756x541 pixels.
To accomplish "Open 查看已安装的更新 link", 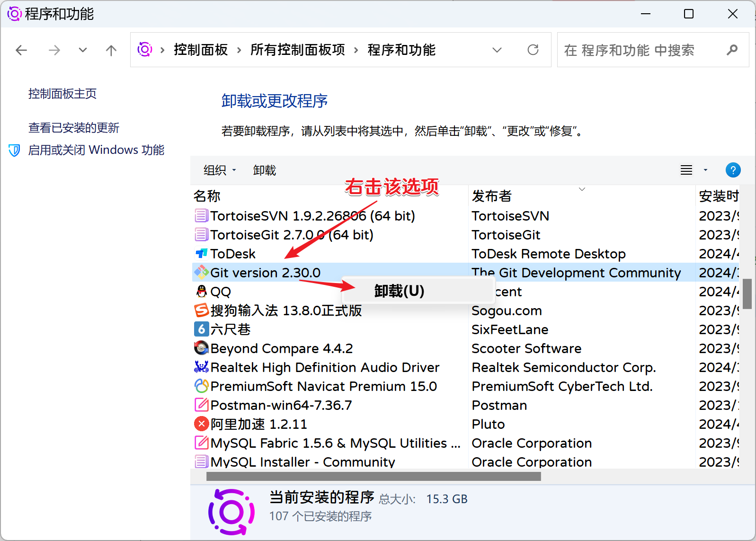I will point(74,128).
